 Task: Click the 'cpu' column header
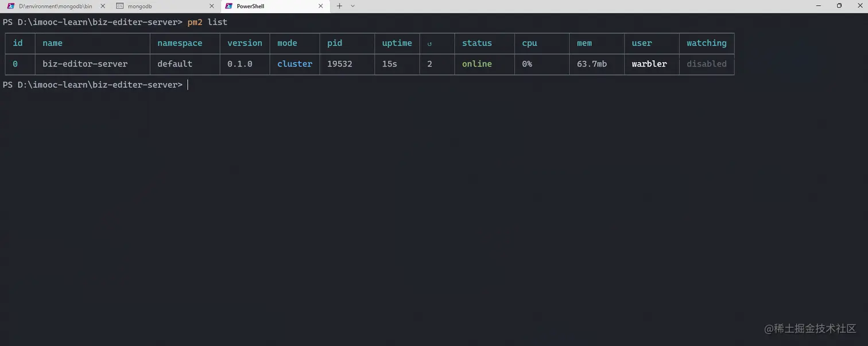click(x=529, y=43)
